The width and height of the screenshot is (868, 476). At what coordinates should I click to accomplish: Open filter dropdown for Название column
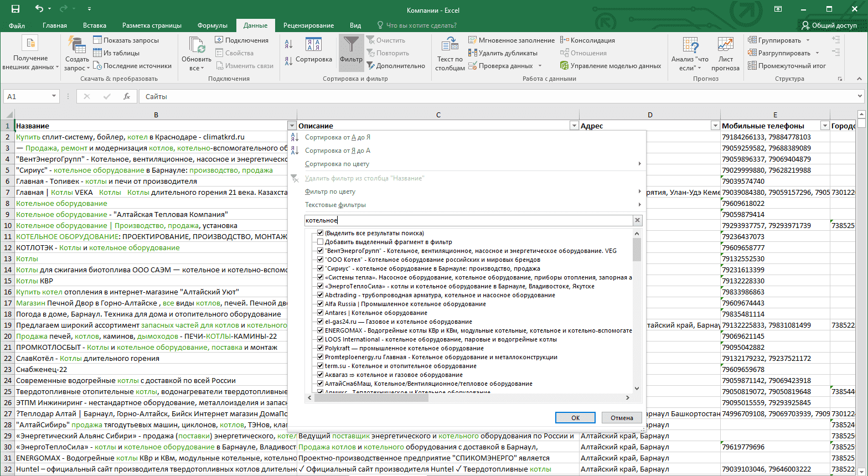point(292,126)
